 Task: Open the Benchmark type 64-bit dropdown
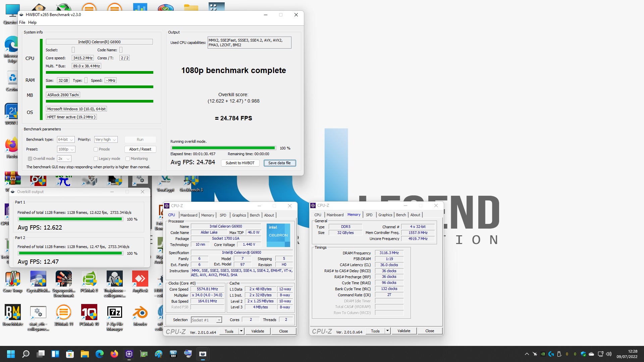point(65,139)
